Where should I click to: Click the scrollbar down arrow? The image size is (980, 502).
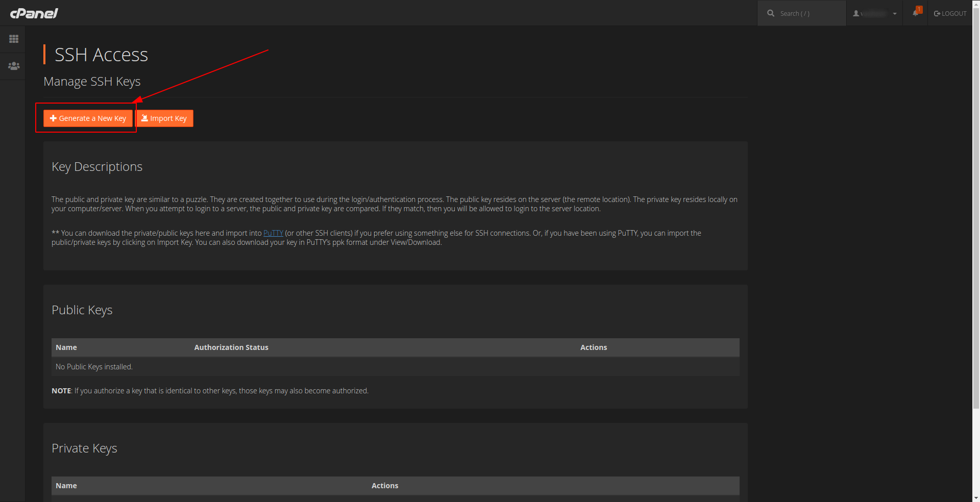(x=976, y=498)
